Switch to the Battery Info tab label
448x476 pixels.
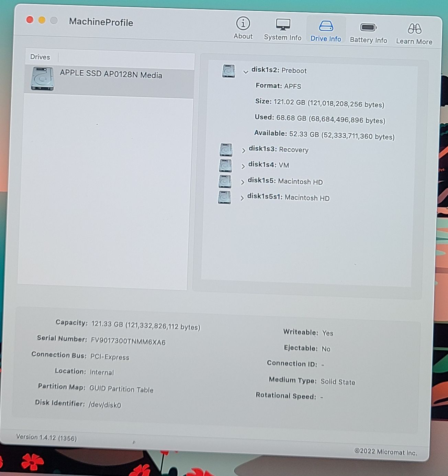tap(368, 40)
